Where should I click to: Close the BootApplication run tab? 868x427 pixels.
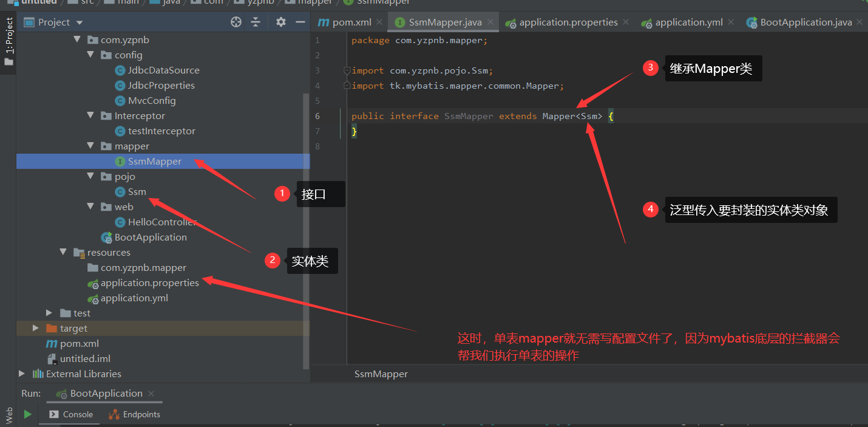(x=151, y=394)
